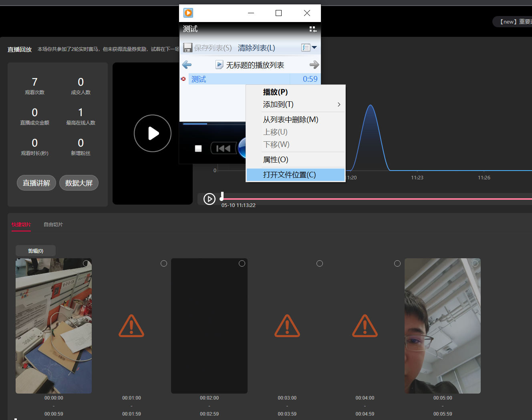Select radio on 00:00:00 clip
The image size is (532, 420).
click(x=86, y=263)
